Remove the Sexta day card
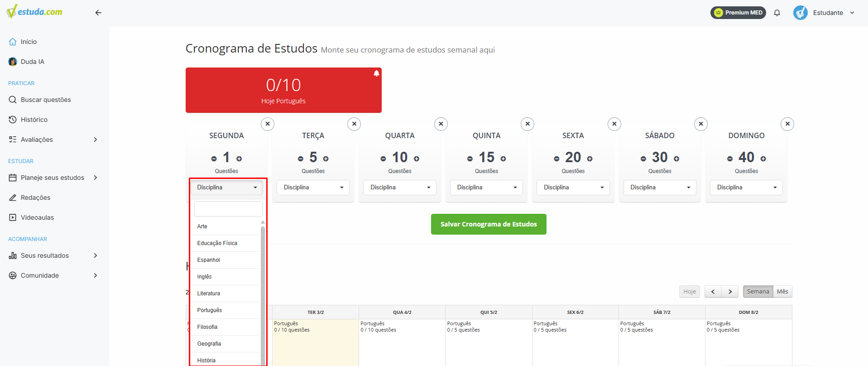 (x=614, y=124)
